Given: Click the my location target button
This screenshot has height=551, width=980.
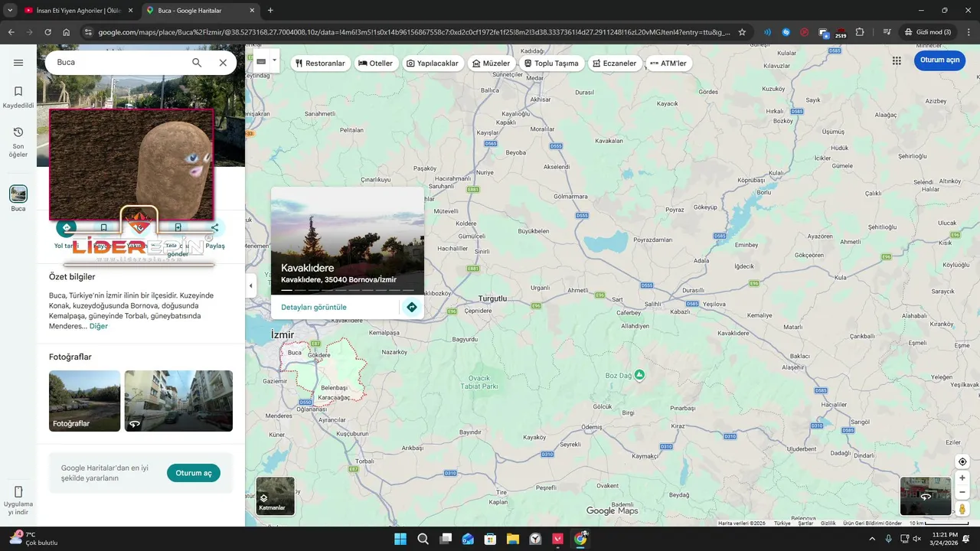Looking at the screenshot, I should (962, 461).
